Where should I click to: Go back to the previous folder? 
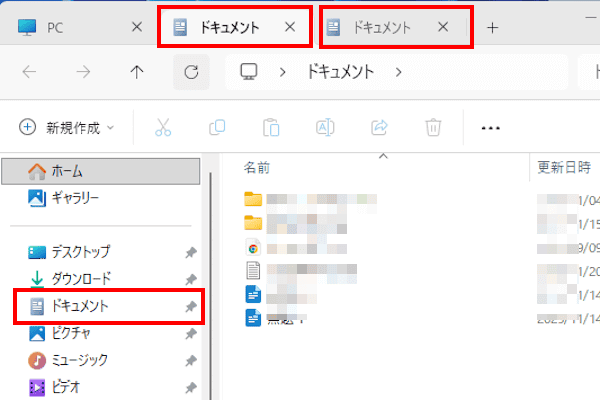(29, 72)
